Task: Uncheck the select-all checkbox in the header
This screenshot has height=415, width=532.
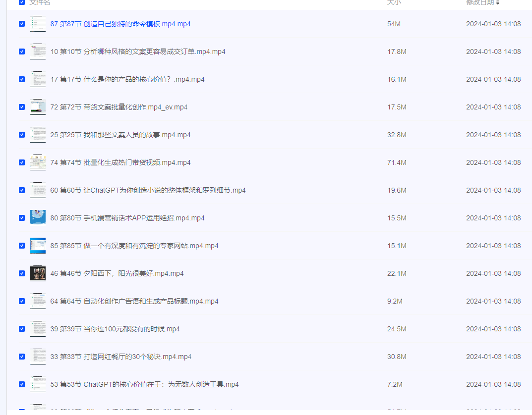Action: click(x=21, y=2)
